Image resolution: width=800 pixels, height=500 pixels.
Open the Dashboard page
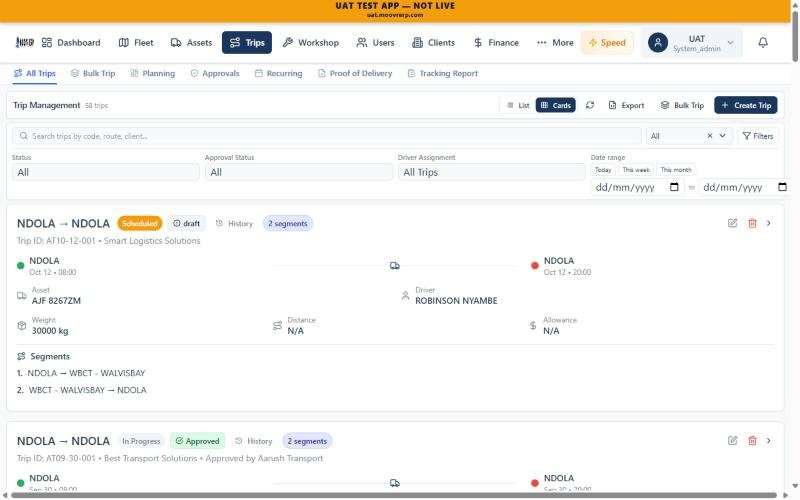[x=71, y=42]
